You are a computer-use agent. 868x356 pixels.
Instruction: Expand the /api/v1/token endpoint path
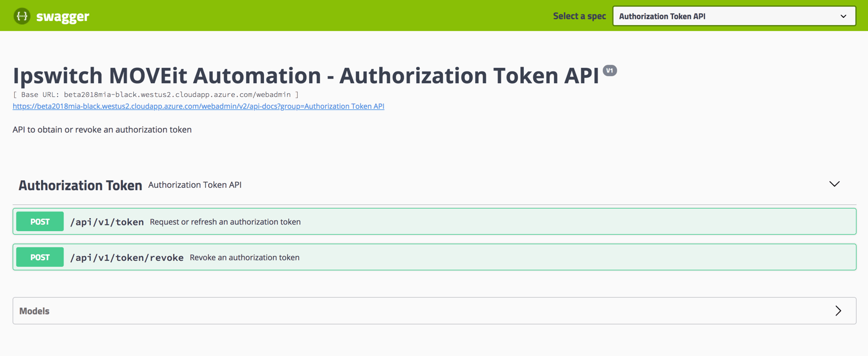(x=107, y=222)
